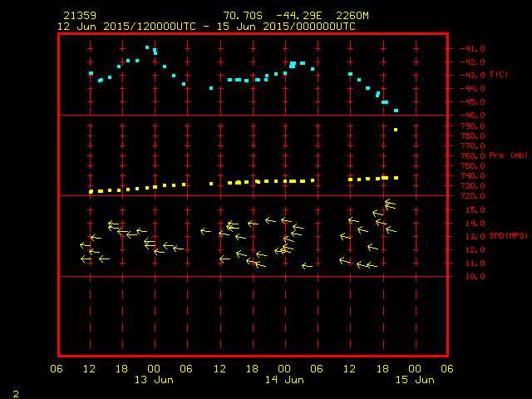The width and height of the screenshot is (532, 399).
Task: Click the -42.0 temperature tick label
Action: [x=473, y=62]
